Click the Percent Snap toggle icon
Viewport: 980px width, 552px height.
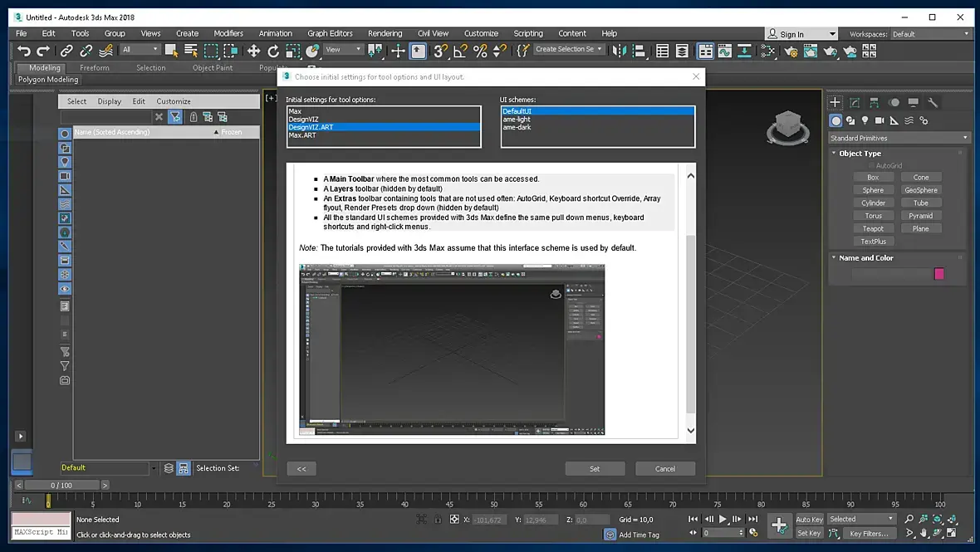tap(480, 51)
